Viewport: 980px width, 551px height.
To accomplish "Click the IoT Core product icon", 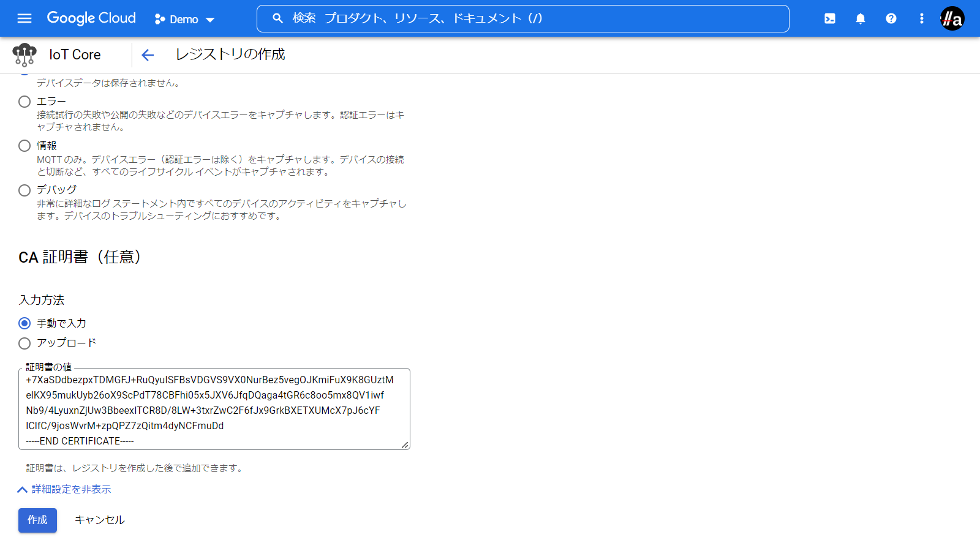I will [x=24, y=55].
